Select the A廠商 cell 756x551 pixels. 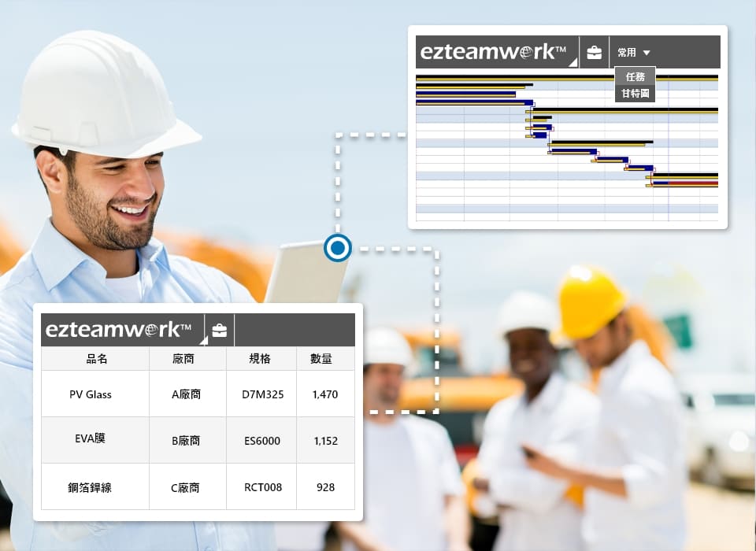pos(187,394)
